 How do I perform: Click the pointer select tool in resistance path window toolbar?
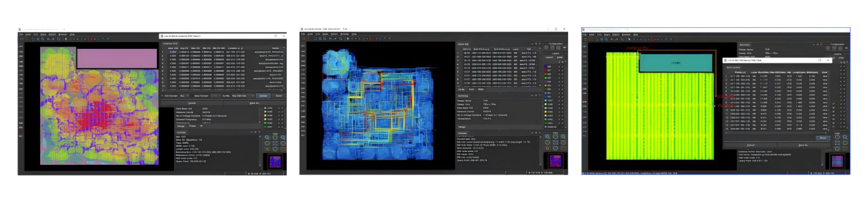coord(629,39)
